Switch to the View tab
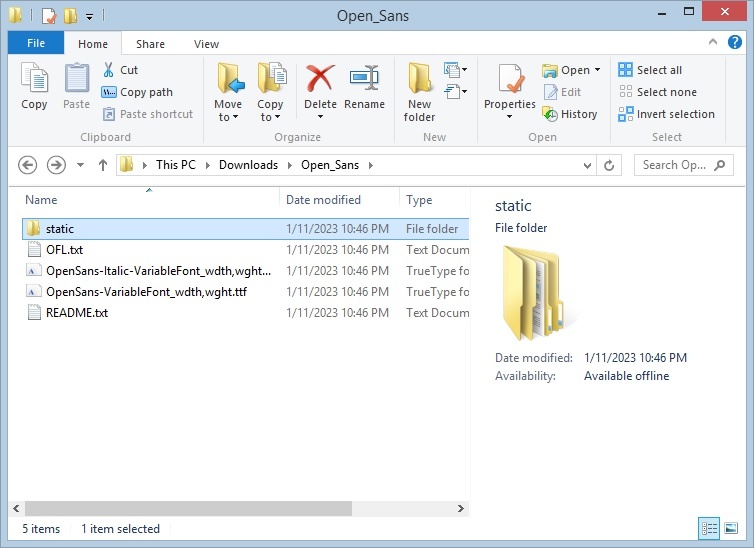 (x=206, y=44)
